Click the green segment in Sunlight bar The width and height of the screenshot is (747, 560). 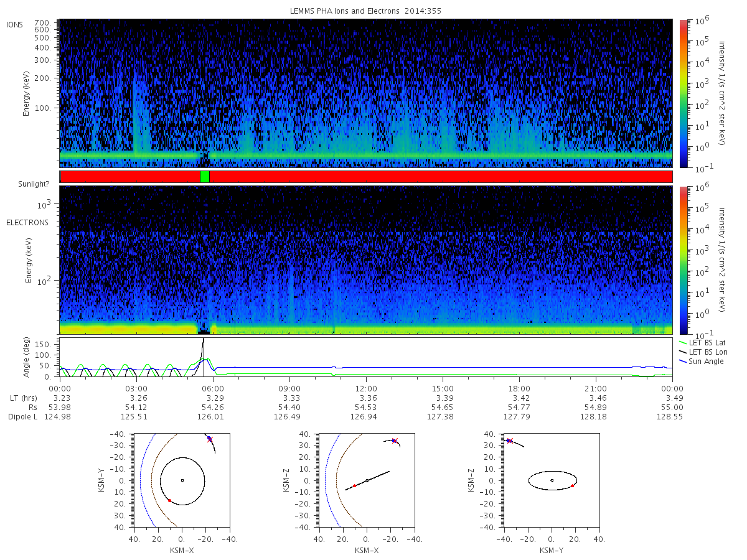pos(205,177)
